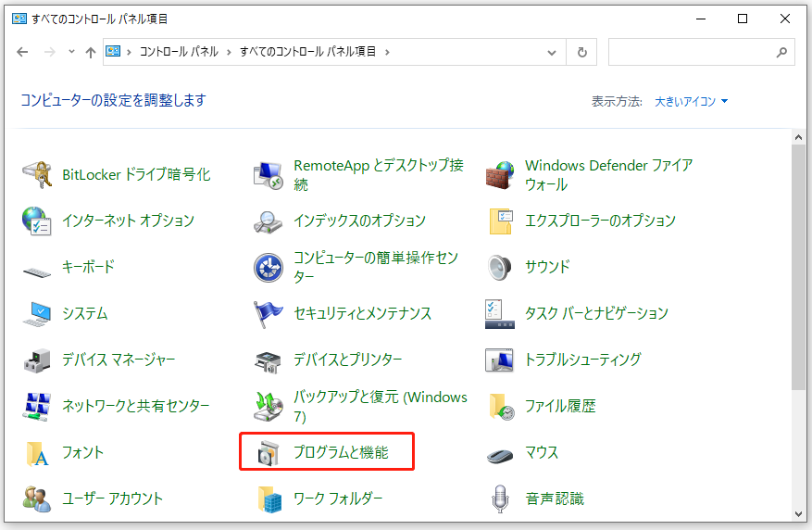Image resolution: width=812 pixels, height=530 pixels.
Task: Open the フォント icon
Action: tap(37, 453)
